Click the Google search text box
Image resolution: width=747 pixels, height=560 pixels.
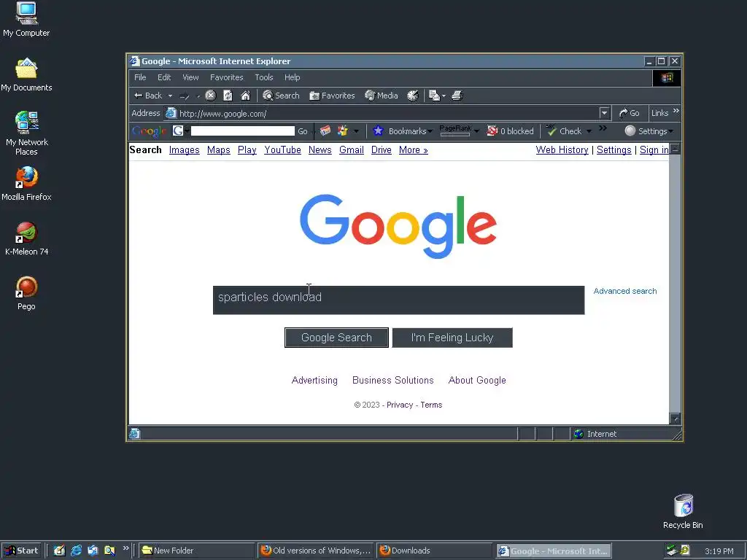(x=399, y=300)
